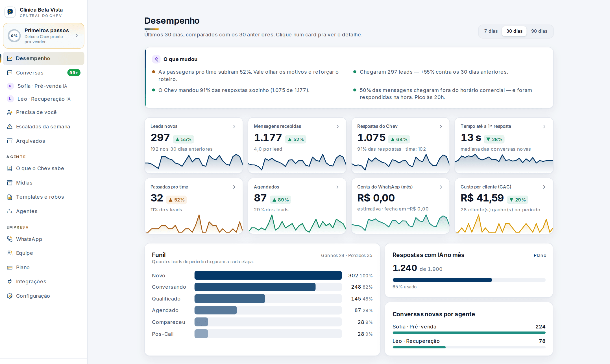
Task: Open the Passadas pro time card chevron
Action: [x=234, y=187]
